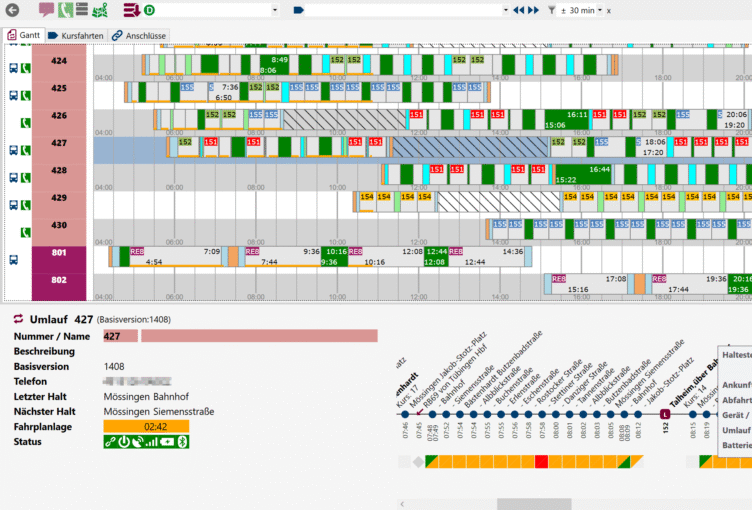The width and height of the screenshot is (752, 510).
Task: Click the bus icon for row 801
Action: (x=14, y=259)
